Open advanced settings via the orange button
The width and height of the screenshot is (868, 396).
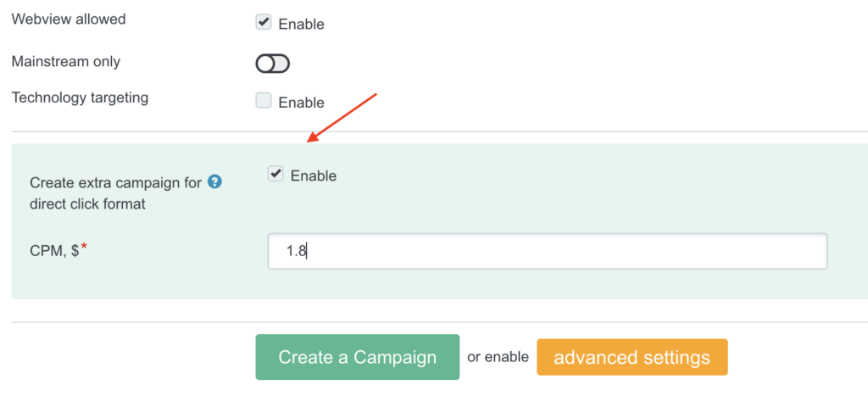pyautogui.click(x=632, y=357)
